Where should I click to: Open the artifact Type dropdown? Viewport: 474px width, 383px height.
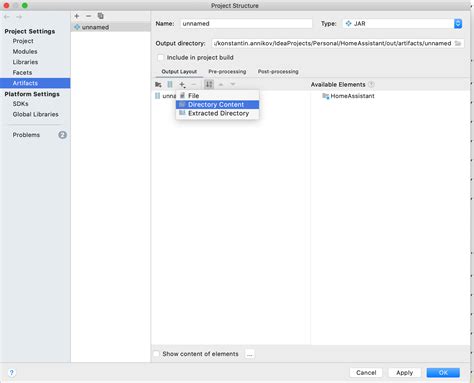403,24
